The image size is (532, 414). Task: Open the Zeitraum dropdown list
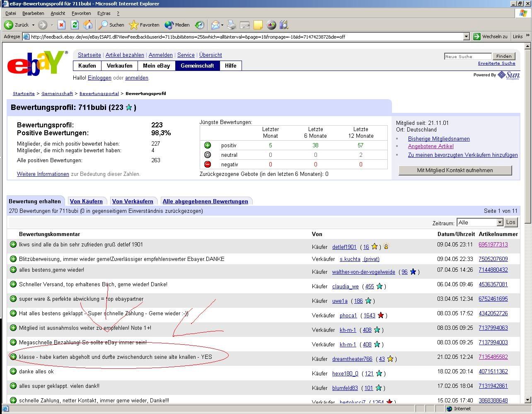[x=500, y=222]
